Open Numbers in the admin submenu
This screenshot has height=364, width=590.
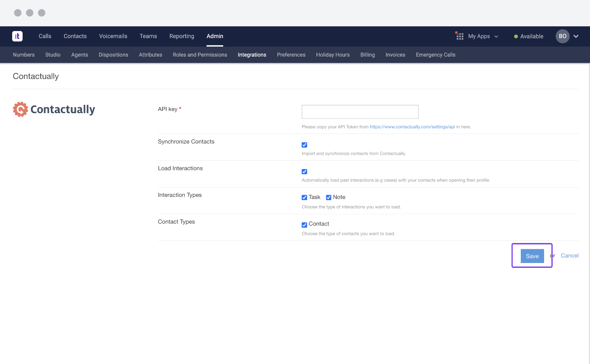pos(24,55)
